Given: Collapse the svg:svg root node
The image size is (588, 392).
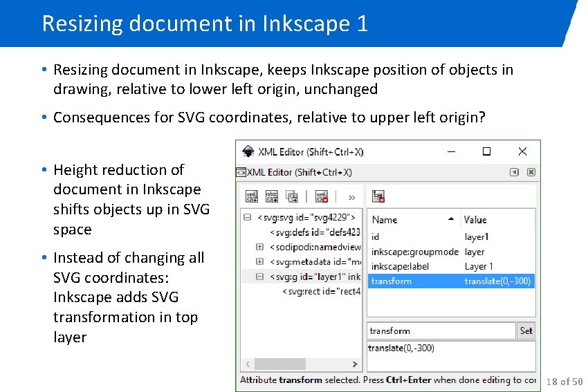Looking at the screenshot, I should click(247, 217).
